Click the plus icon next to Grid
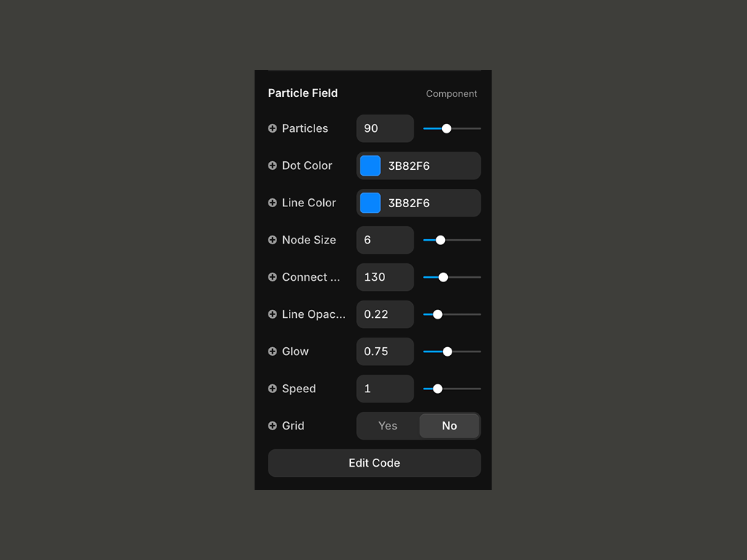 [273, 426]
